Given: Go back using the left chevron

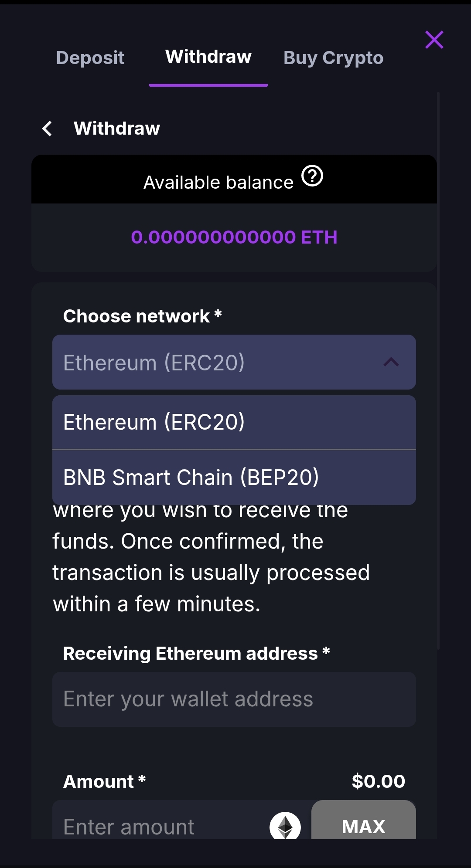Looking at the screenshot, I should [x=47, y=129].
